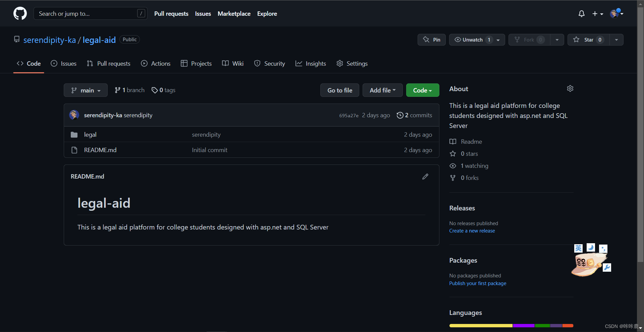This screenshot has width=644, height=332.
Task: Open the serendipity-ka owner link
Action: 50,40
